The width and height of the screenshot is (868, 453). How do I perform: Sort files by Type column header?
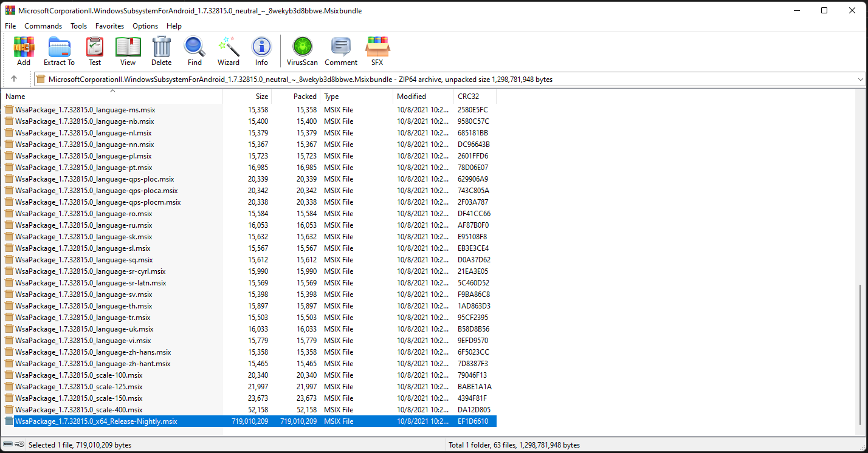357,97
